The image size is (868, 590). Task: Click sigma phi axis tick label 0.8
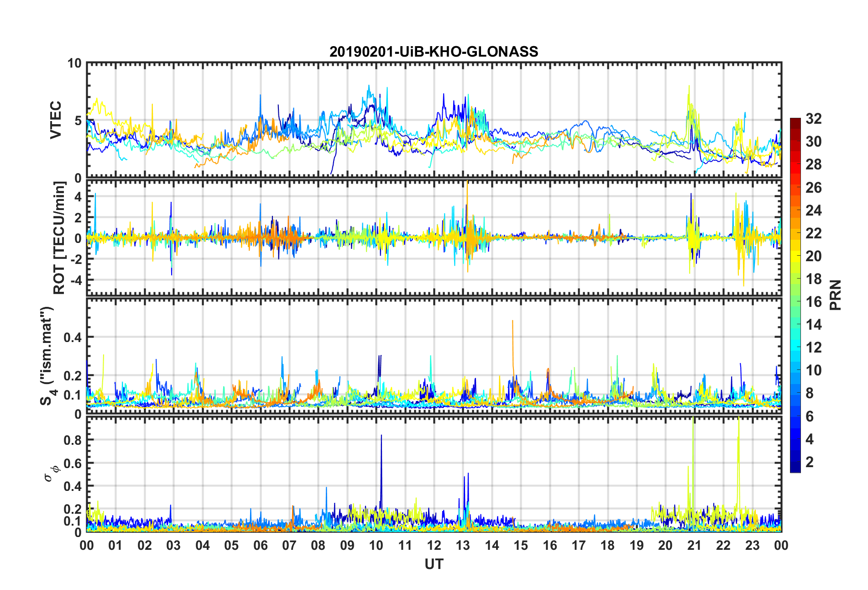[x=73, y=440]
